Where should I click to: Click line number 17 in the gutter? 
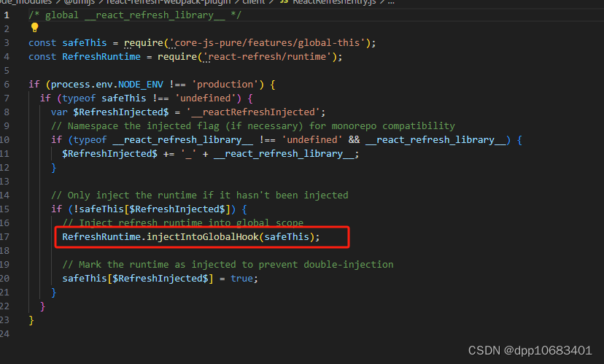4,237
